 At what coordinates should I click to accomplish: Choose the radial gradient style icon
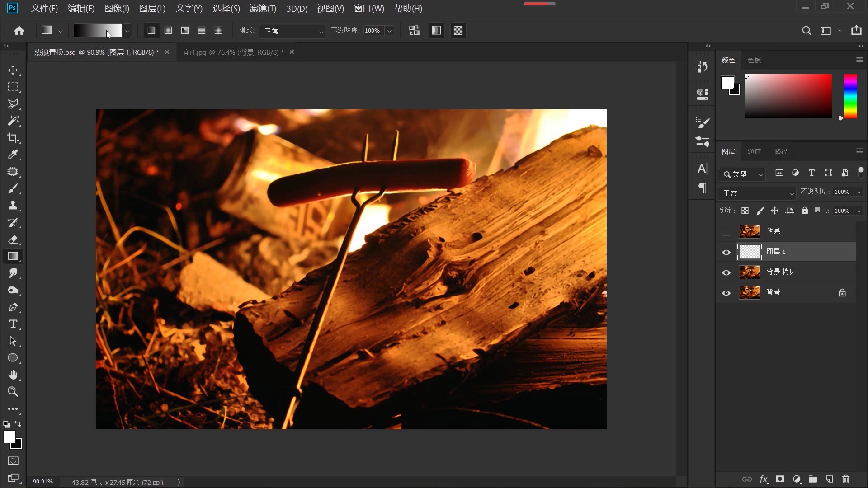click(x=168, y=30)
